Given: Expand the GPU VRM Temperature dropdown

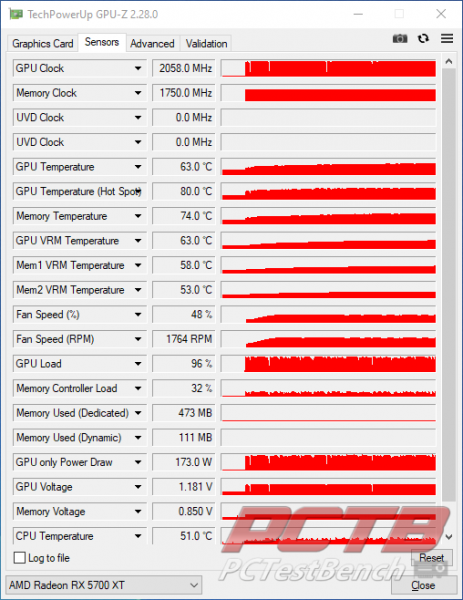Looking at the screenshot, I should click(138, 241).
